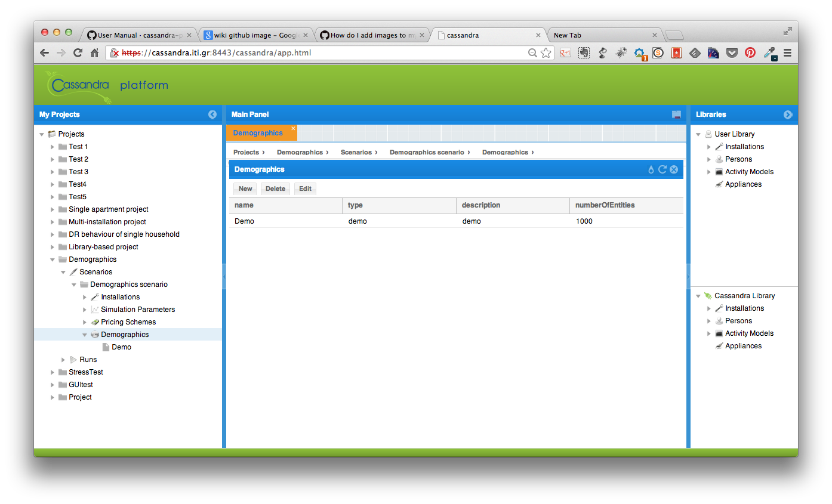Click the Edit button
Screen dimensions: 832x504
coord(305,188)
